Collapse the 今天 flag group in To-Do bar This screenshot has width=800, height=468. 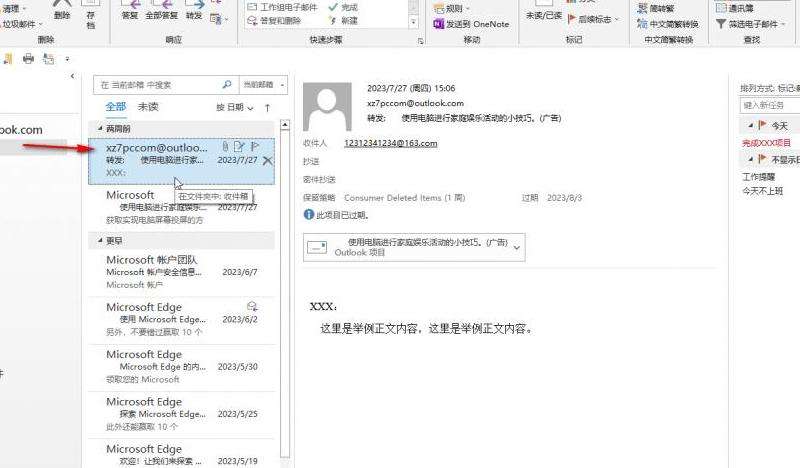click(x=751, y=125)
